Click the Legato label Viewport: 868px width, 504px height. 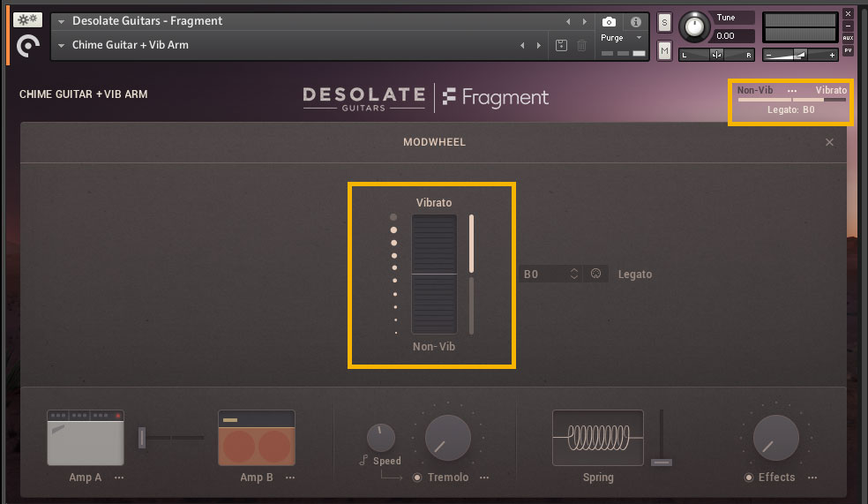pos(635,275)
